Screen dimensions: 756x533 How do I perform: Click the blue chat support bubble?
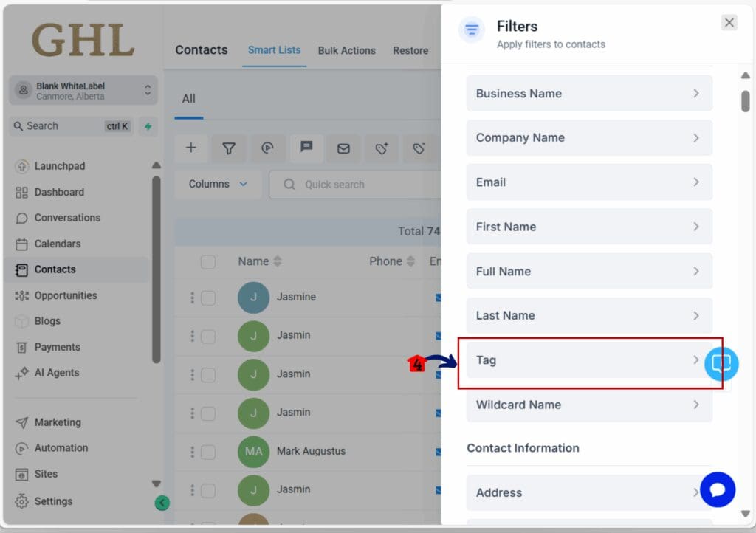[x=717, y=489]
